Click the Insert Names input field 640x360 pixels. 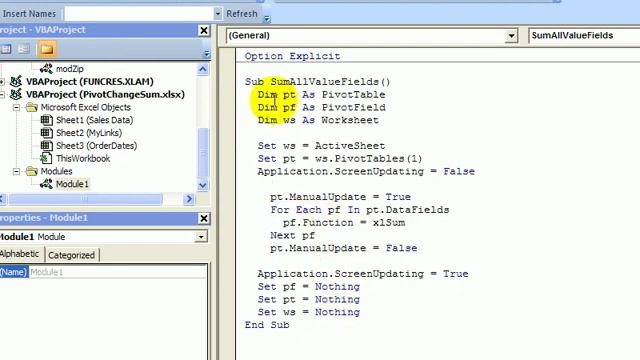pos(139,14)
